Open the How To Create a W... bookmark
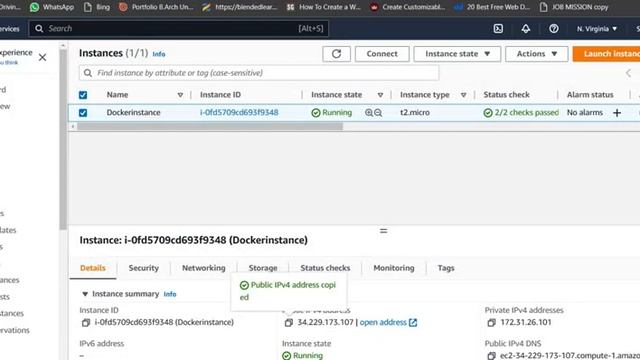640x360 pixels. tap(324, 7)
